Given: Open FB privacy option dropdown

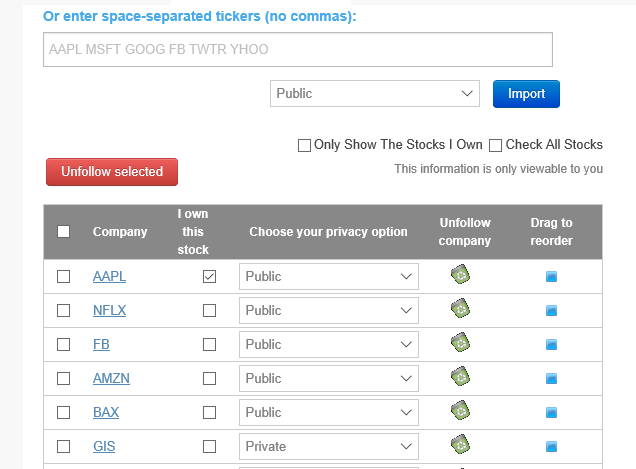Looking at the screenshot, I should [329, 345].
